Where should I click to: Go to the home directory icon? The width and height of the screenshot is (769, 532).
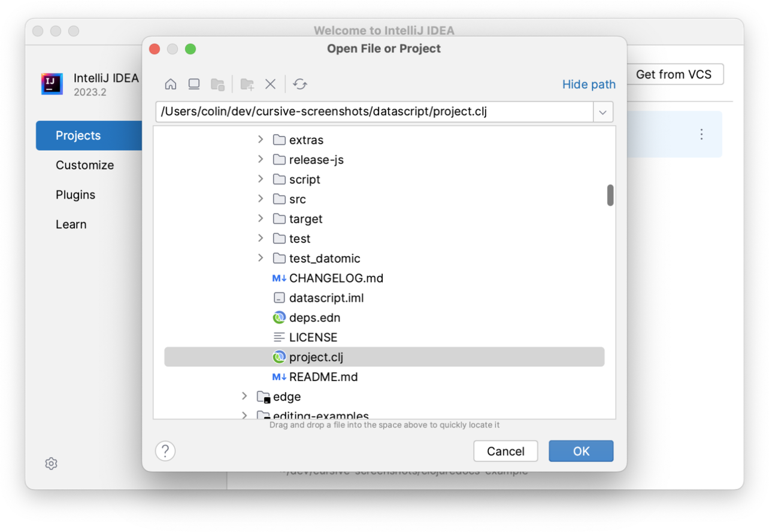(171, 84)
